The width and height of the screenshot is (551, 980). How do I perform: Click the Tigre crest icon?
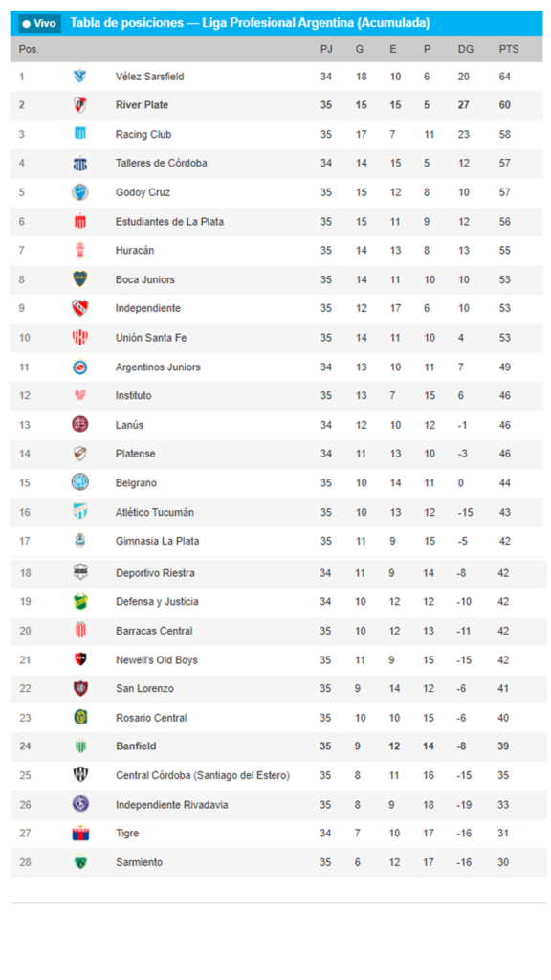tap(80, 834)
